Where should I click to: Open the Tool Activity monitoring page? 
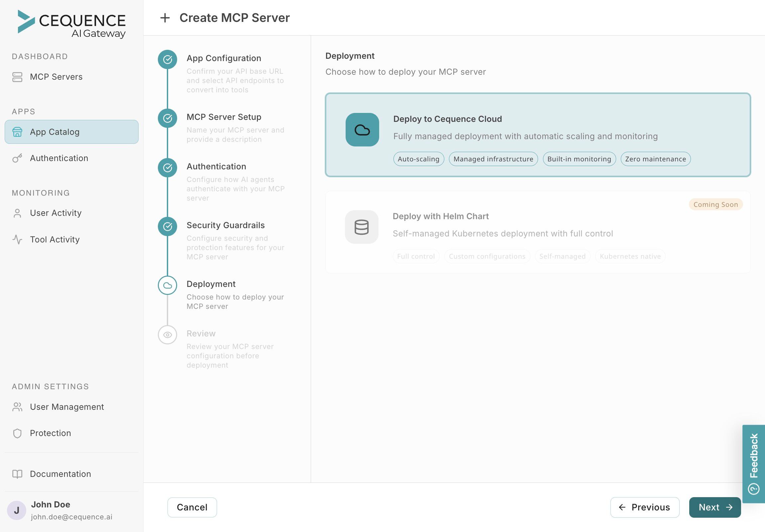coord(55,239)
